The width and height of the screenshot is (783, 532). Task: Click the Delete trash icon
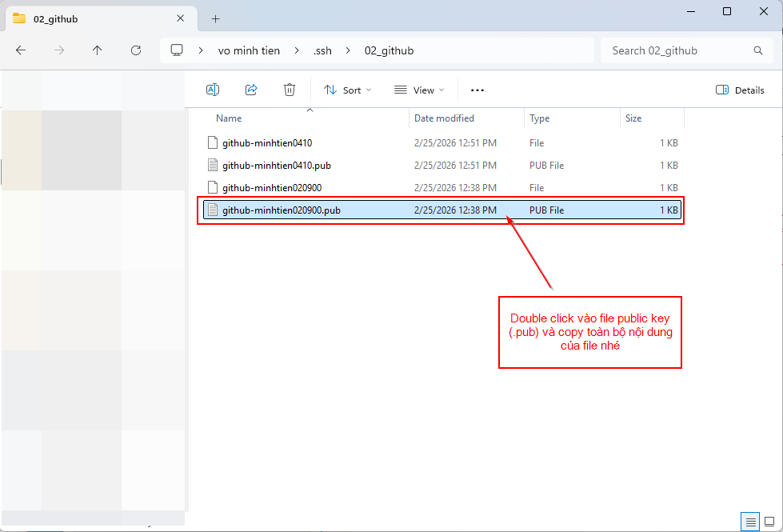[x=290, y=90]
